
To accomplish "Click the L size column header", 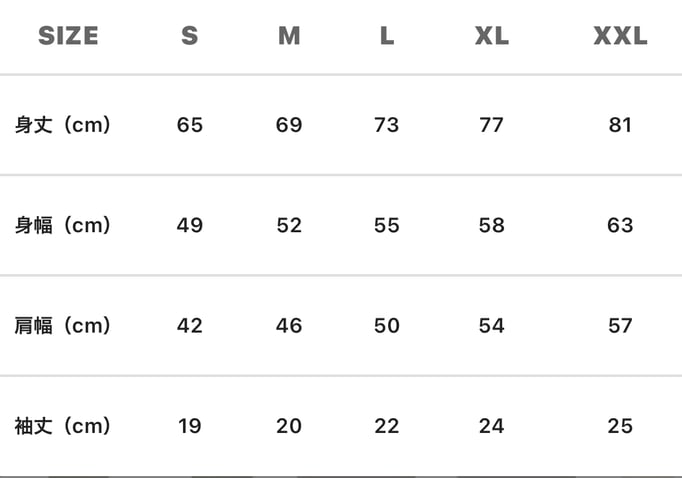I will pyautogui.click(x=387, y=37).
